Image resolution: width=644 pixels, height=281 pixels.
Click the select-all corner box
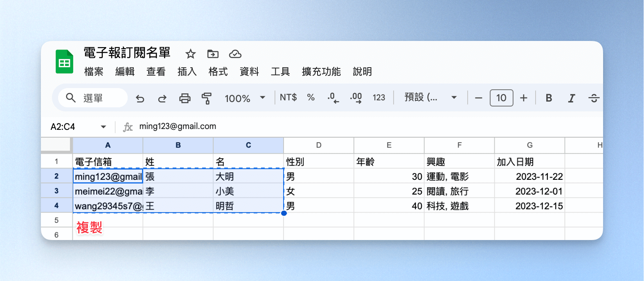click(x=56, y=145)
